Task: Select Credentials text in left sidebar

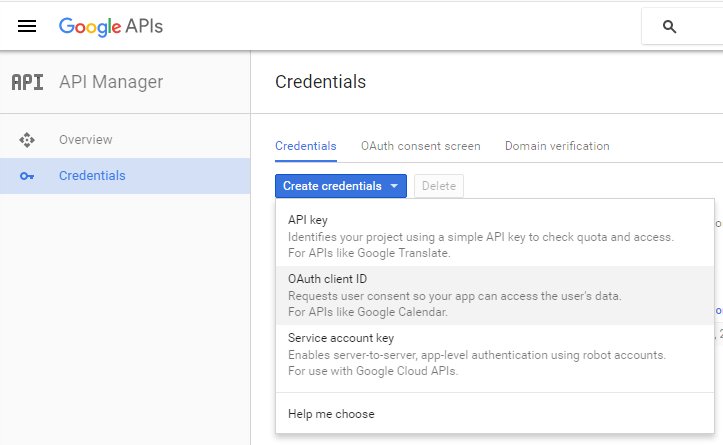Action: pyautogui.click(x=92, y=176)
